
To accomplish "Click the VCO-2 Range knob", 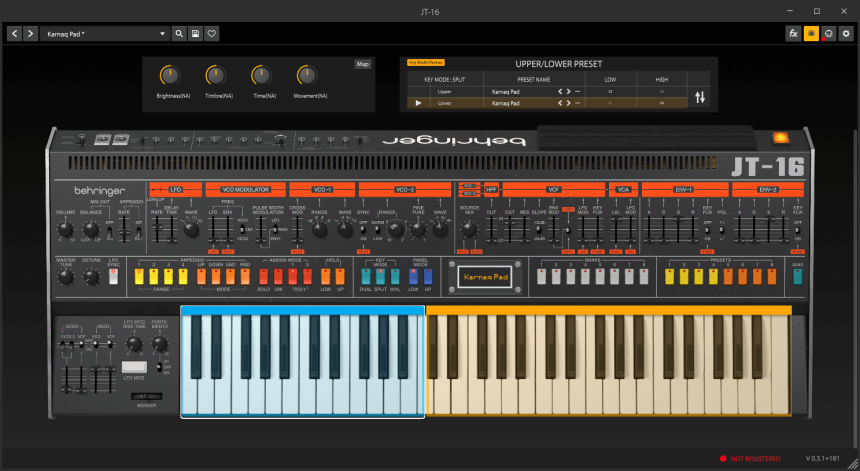I will tap(395, 230).
